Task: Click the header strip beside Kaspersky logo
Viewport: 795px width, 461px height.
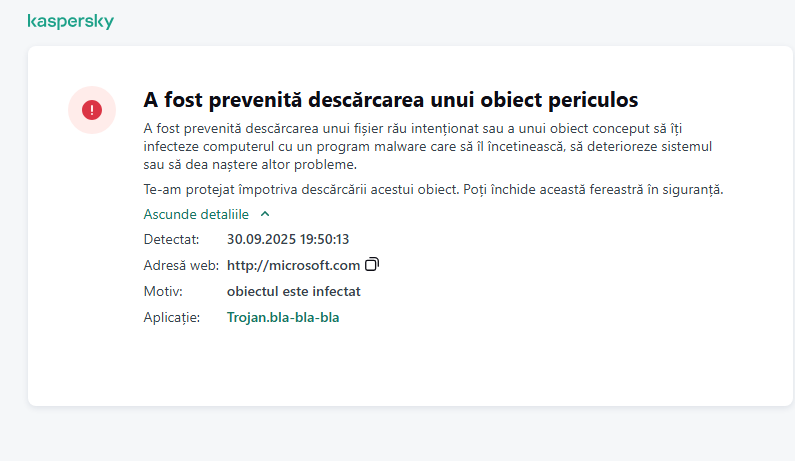Action: tap(450, 21)
